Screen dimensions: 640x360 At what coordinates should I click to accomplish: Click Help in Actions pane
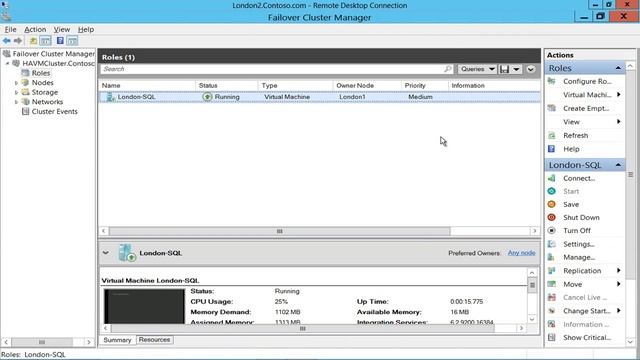click(x=571, y=149)
